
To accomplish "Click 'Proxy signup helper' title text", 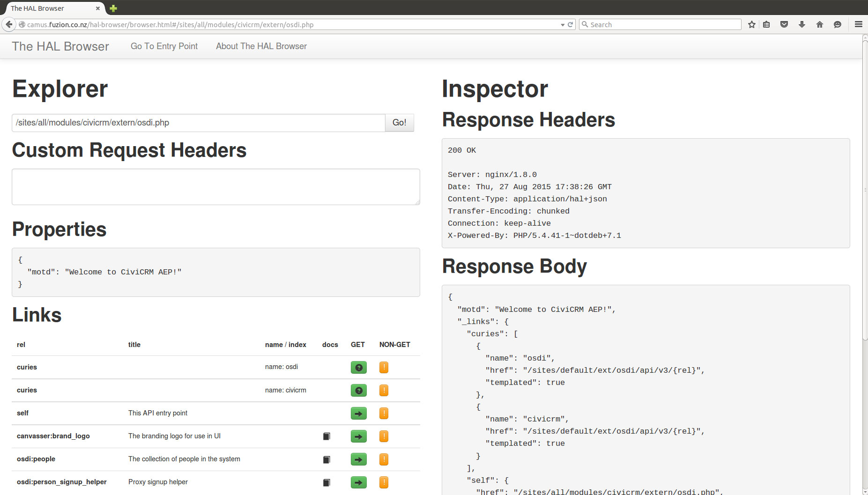I will pos(158,482).
